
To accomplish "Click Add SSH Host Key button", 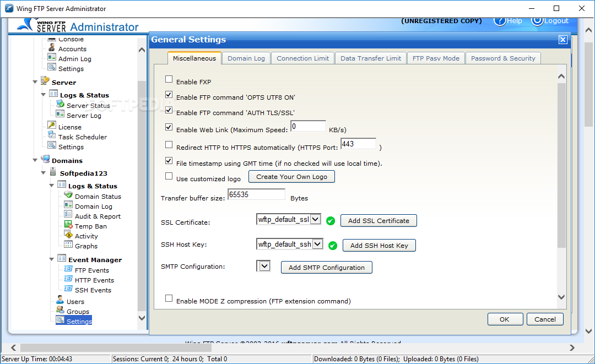I will tap(379, 245).
